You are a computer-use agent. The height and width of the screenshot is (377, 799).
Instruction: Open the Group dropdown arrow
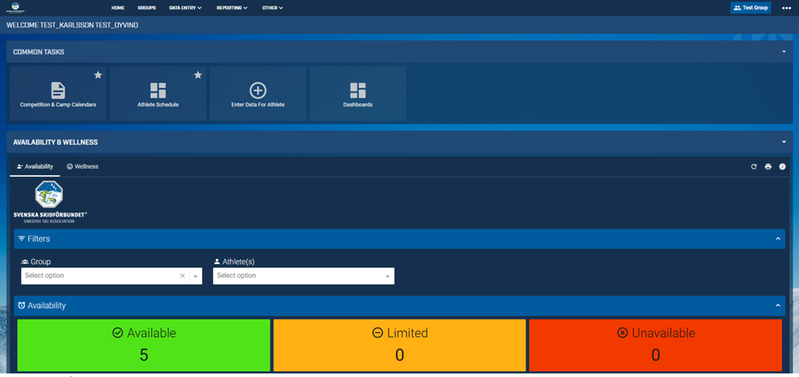tap(196, 276)
